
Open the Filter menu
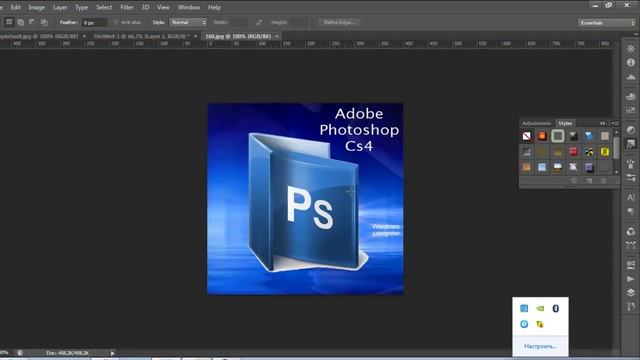[x=127, y=7]
